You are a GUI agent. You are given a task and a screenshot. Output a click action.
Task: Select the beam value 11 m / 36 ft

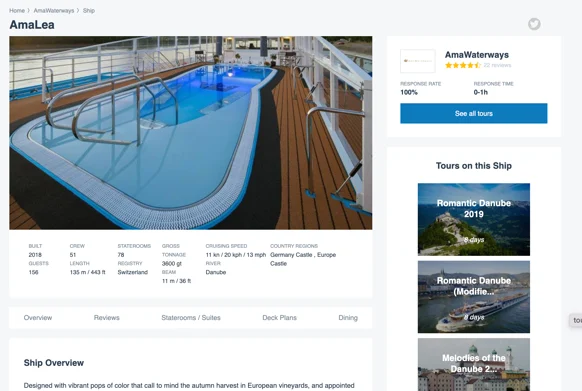pos(176,281)
